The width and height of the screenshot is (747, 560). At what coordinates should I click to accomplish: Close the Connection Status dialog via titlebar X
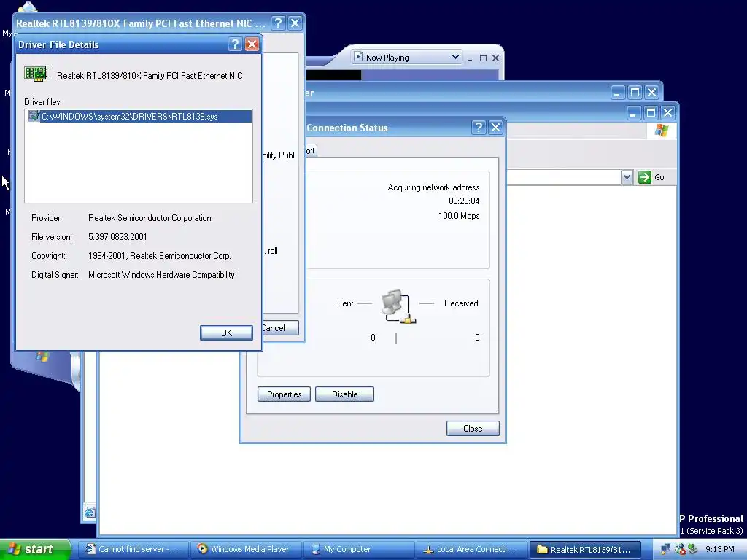pos(496,127)
